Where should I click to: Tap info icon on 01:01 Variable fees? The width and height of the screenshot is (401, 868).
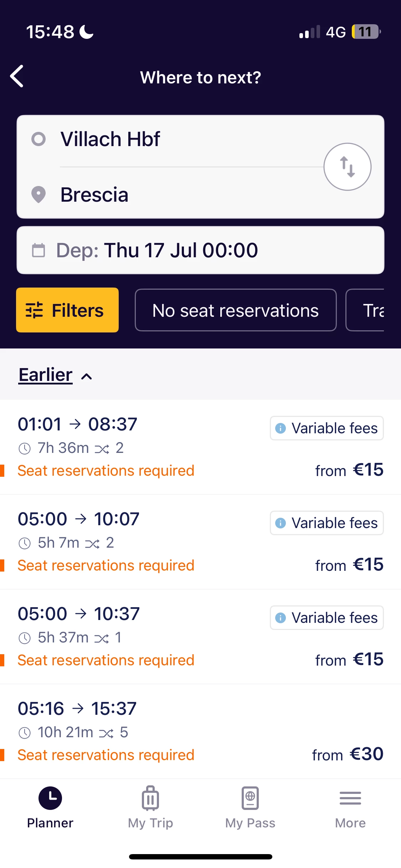point(281,428)
